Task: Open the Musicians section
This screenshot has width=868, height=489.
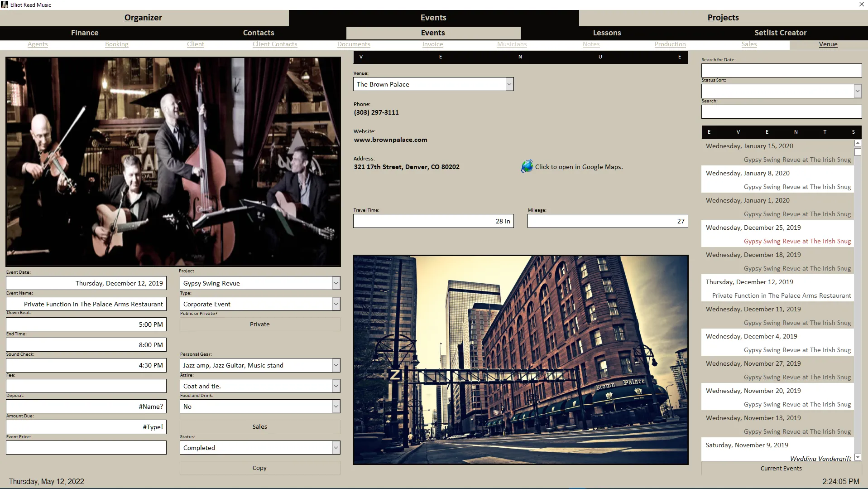Action: (x=512, y=44)
